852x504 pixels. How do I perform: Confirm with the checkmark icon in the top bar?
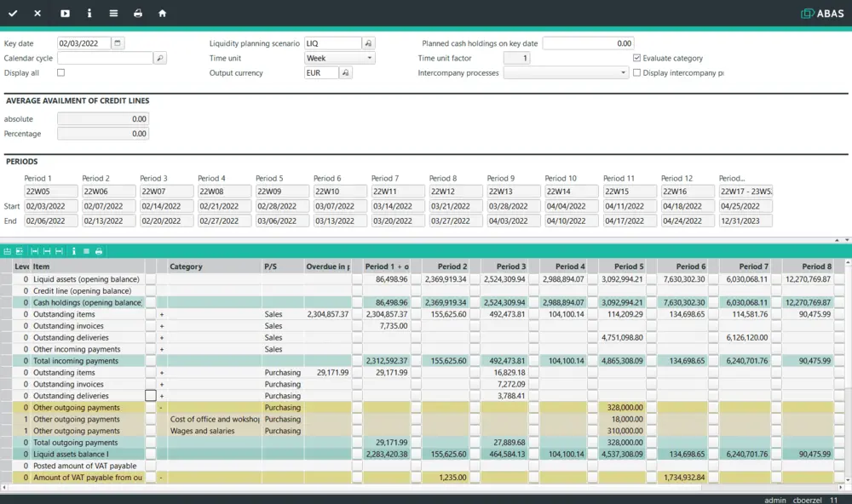pos(13,13)
